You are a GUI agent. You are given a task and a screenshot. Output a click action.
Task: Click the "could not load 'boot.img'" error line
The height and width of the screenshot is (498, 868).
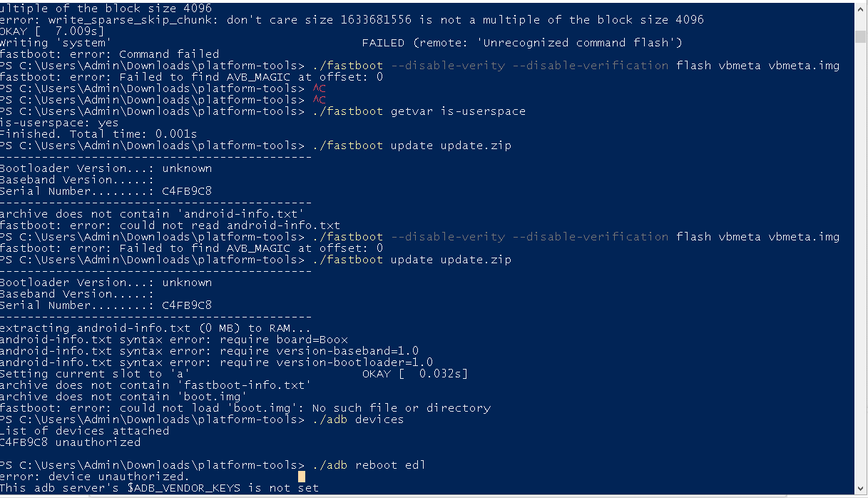point(245,408)
